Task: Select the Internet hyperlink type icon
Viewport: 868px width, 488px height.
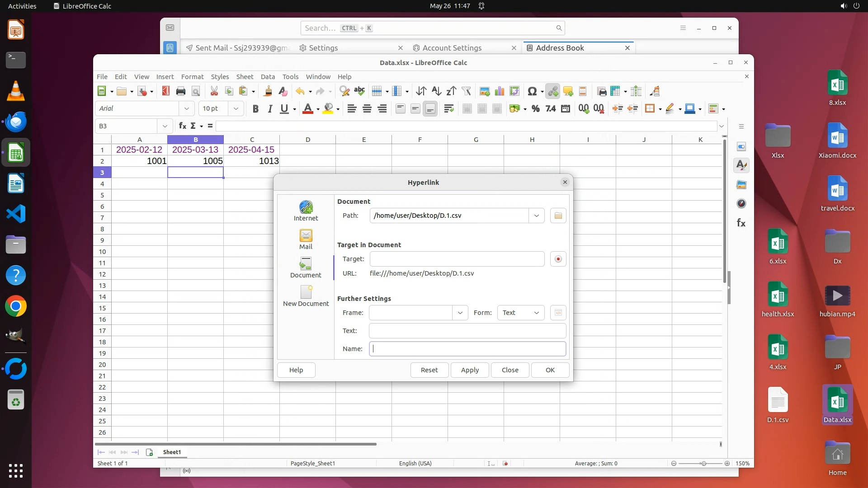Action: [306, 210]
